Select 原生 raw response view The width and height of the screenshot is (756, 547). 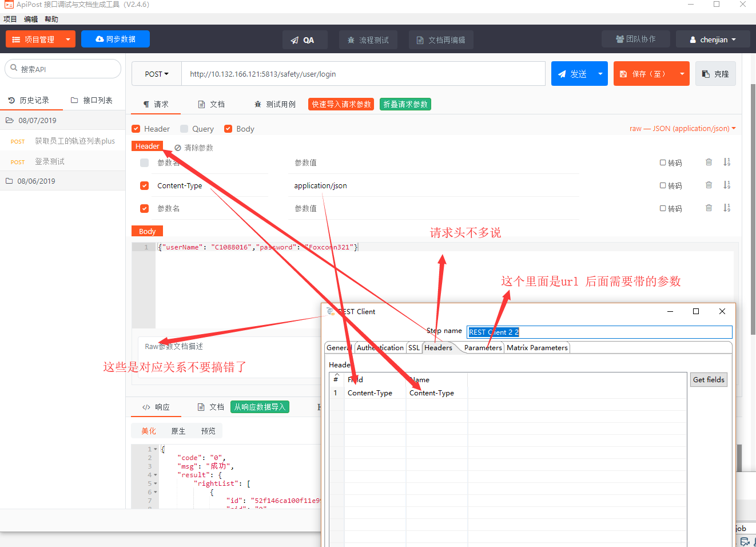178,431
